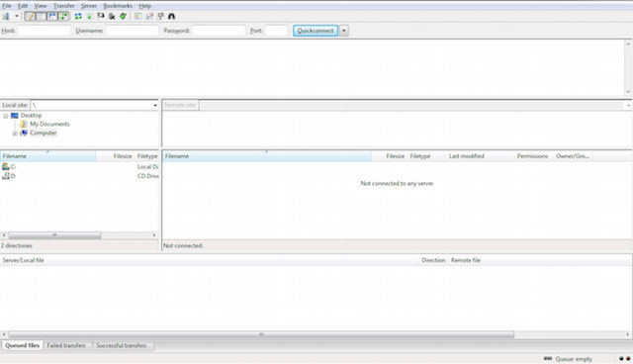Open the Site Manager dropdown arrow
The height and width of the screenshot is (364, 633).
(x=17, y=16)
